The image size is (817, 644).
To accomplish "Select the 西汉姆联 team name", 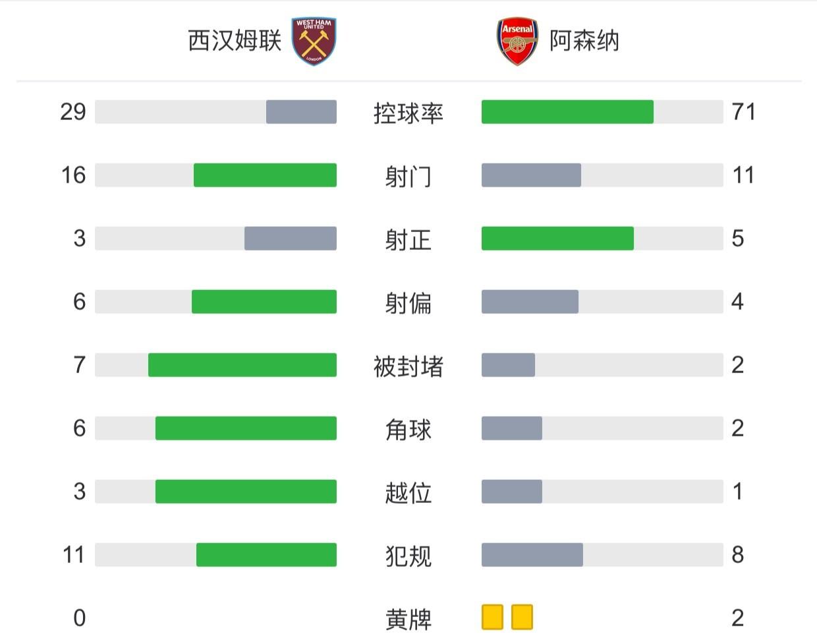I will pos(235,41).
